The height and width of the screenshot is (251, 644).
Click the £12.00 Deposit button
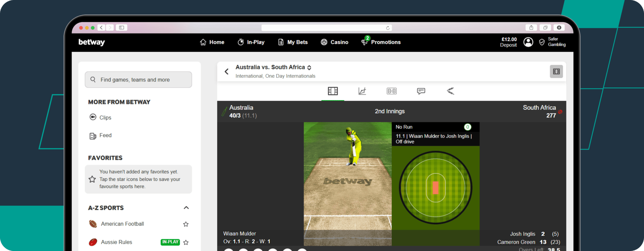(508, 42)
